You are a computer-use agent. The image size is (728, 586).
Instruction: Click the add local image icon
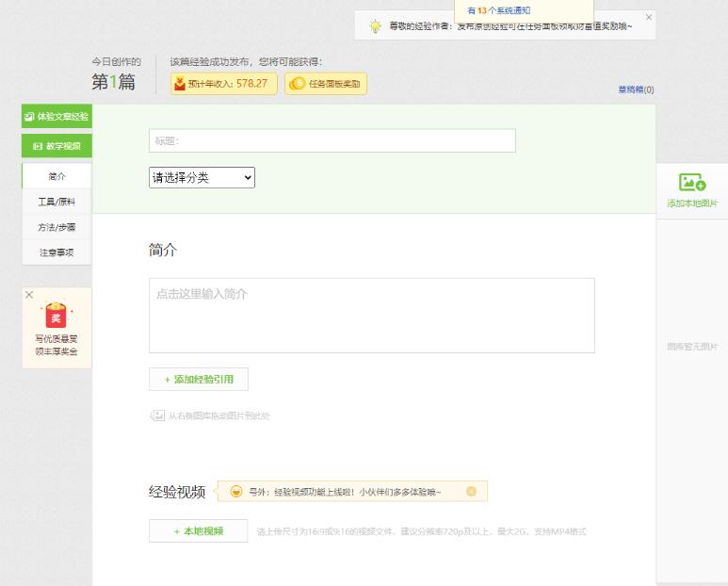pyautogui.click(x=692, y=183)
